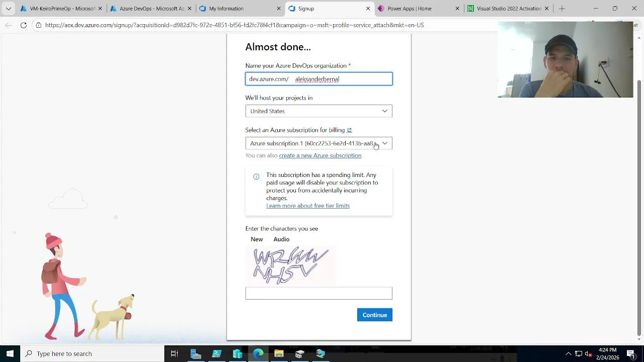Open Microsoft Edge taskbar icon
This screenshot has height=362, width=644.
[258, 353]
